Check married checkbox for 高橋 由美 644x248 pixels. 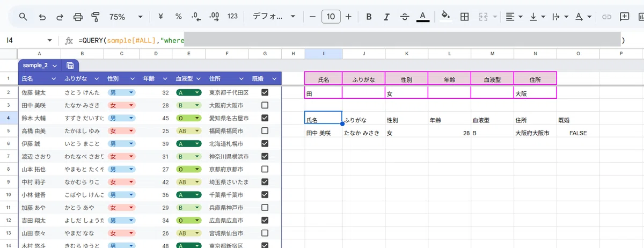(x=265, y=131)
